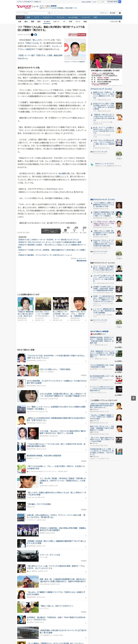Click the keyword input field
This screenshot has height=644, width=138.
(x=32, y=13)
